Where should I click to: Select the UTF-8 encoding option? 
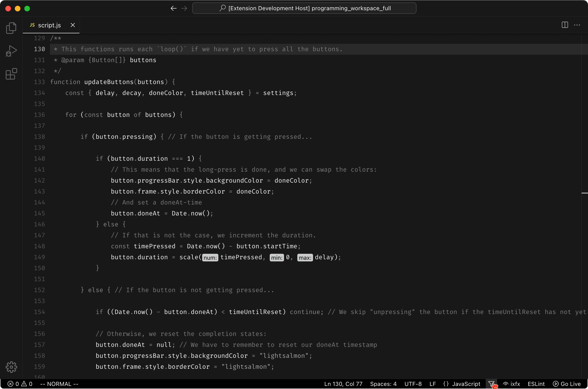pos(413,384)
